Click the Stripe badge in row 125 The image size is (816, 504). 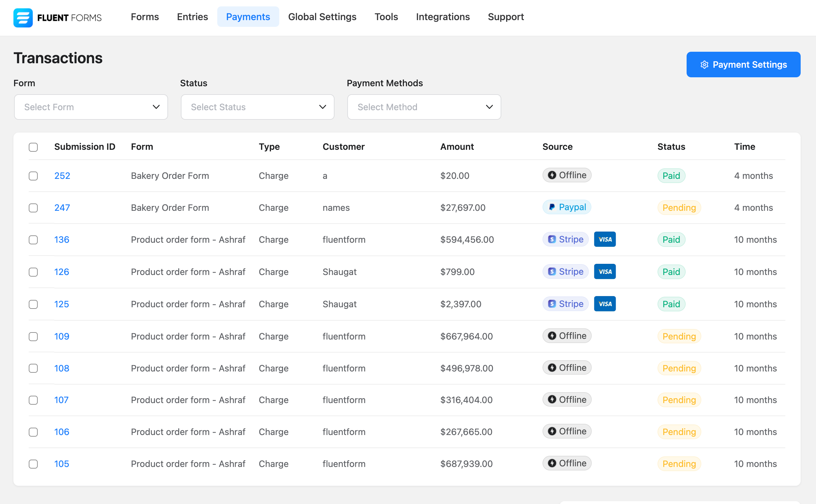click(565, 304)
